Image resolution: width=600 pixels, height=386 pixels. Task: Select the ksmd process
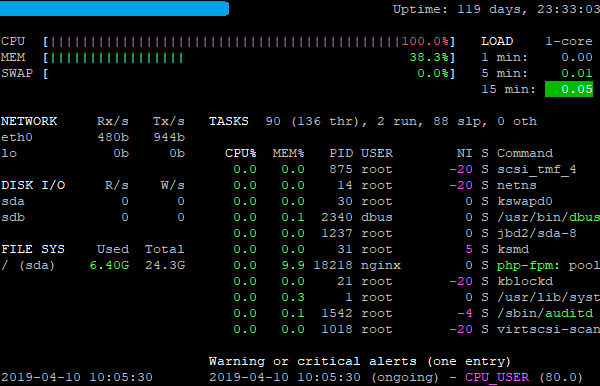[513, 249]
